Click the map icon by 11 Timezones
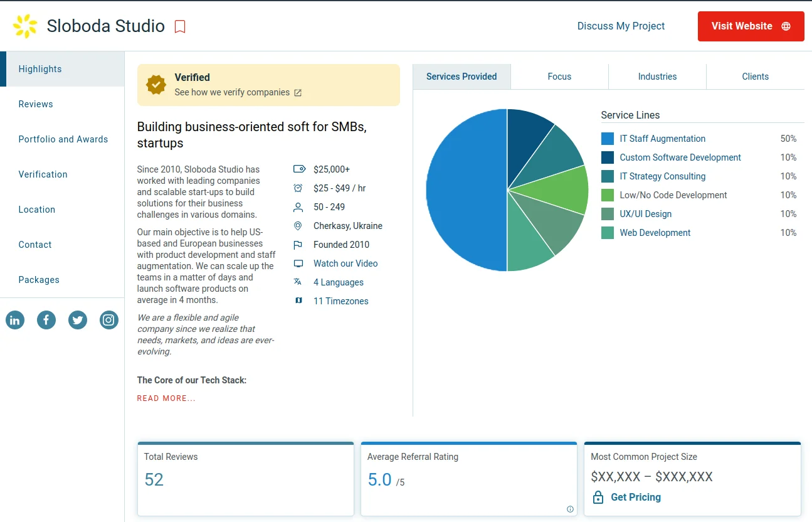The height and width of the screenshot is (522, 812). [x=298, y=301]
